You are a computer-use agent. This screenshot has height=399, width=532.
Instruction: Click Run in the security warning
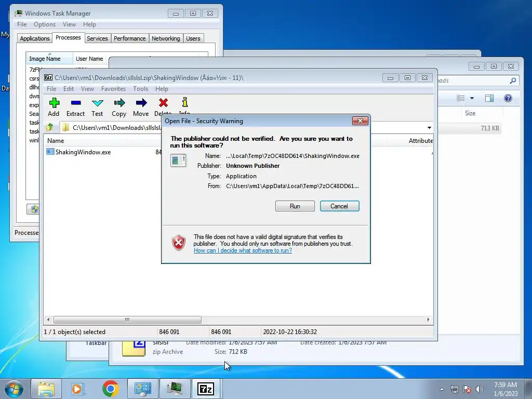295,206
